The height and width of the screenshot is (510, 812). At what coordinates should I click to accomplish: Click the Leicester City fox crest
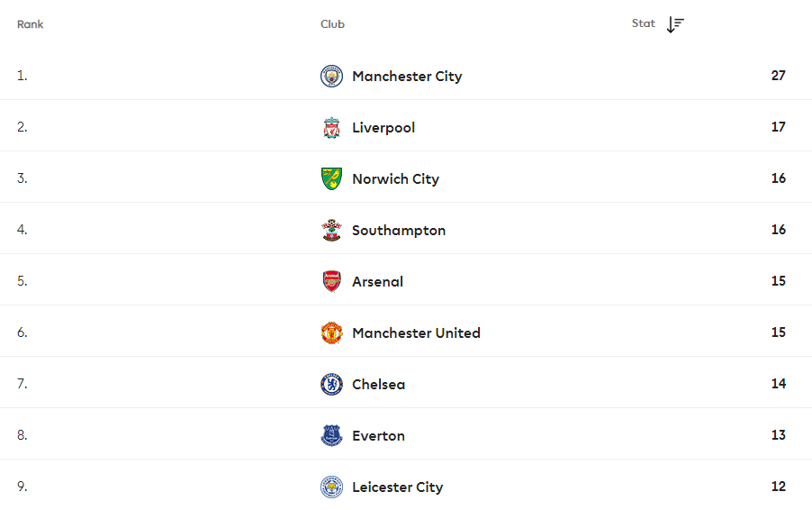pyautogui.click(x=331, y=487)
